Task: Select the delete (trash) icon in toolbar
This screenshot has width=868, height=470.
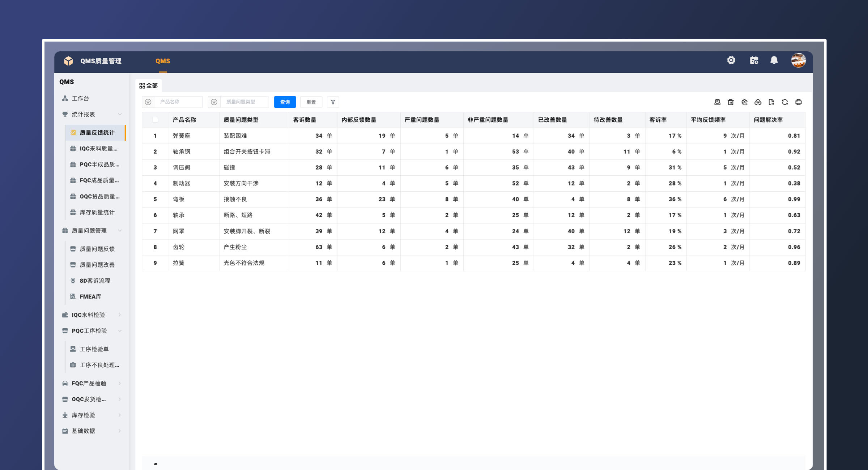Action: click(731, 102)
